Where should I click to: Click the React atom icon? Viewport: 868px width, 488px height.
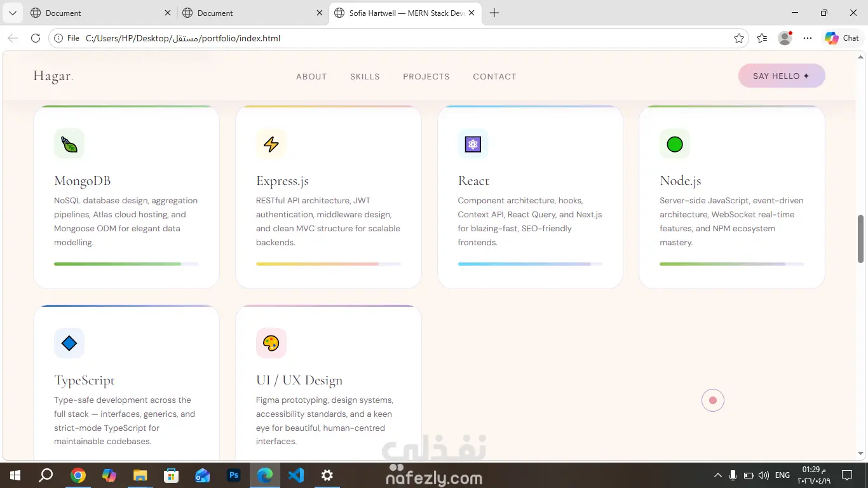coord(473,144)
